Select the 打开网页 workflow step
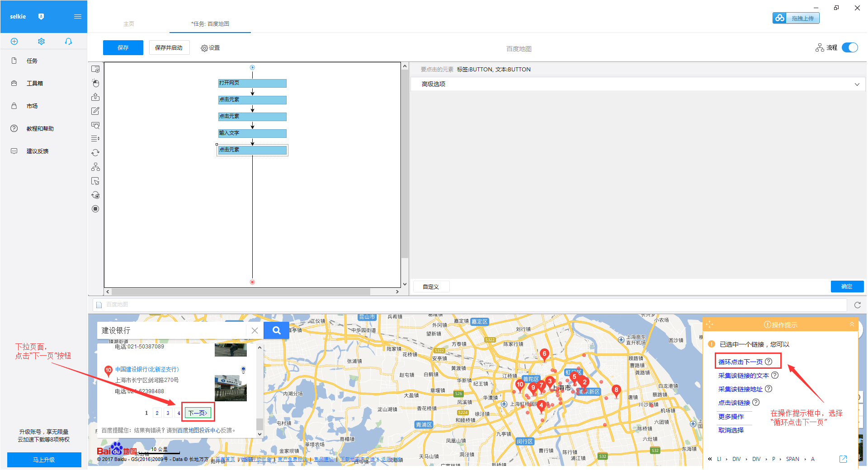 tap(252, 83)
